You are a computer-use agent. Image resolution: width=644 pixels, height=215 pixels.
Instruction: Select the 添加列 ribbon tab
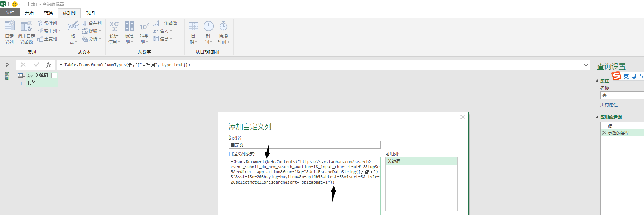tap(69, 13)
